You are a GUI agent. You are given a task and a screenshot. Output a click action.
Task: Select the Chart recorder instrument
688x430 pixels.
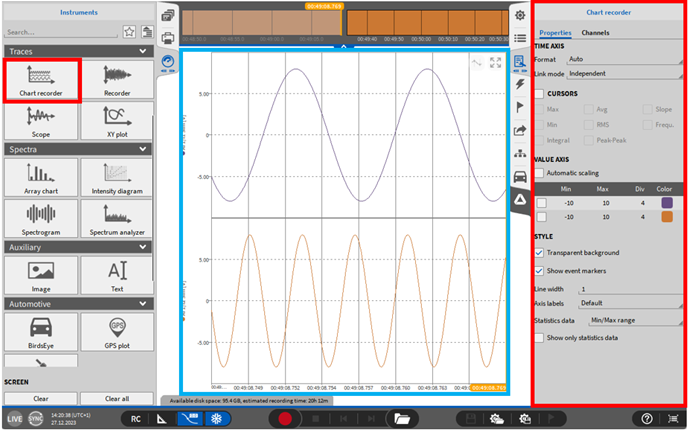40,80
